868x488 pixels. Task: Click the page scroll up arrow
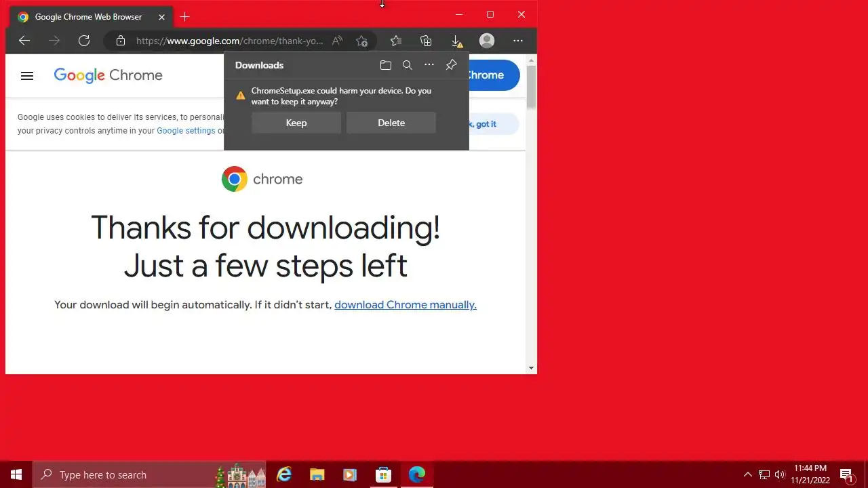[x=531, y=60]
